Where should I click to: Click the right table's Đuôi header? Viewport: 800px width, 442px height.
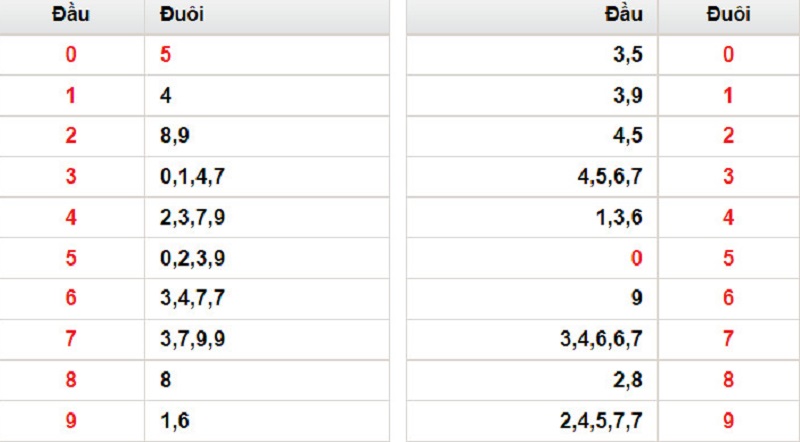tap(728, 14)
